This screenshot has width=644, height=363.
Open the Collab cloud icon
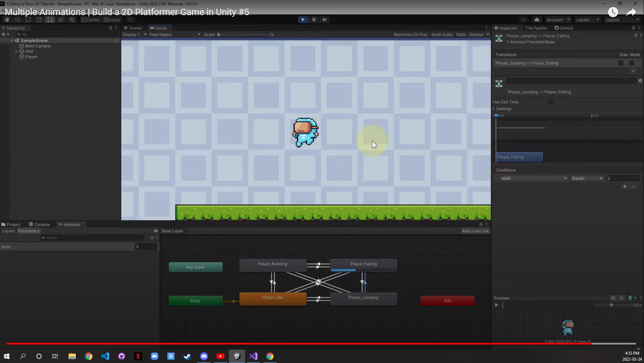click(537, 19)
